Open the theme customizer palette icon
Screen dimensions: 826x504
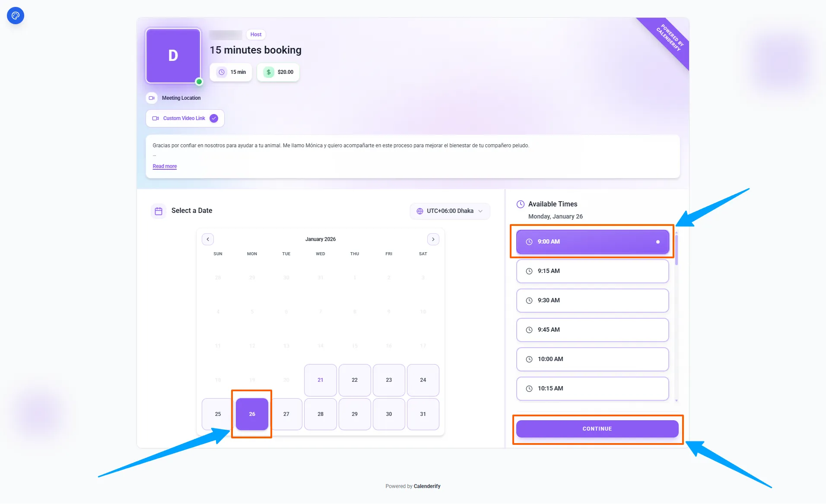[x=16, y=16]
